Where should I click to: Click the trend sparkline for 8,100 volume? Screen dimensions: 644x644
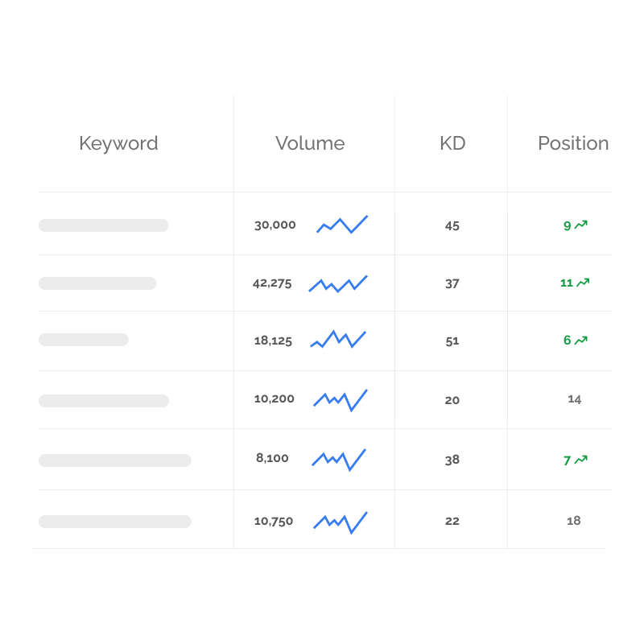click(x=339, y=459)
